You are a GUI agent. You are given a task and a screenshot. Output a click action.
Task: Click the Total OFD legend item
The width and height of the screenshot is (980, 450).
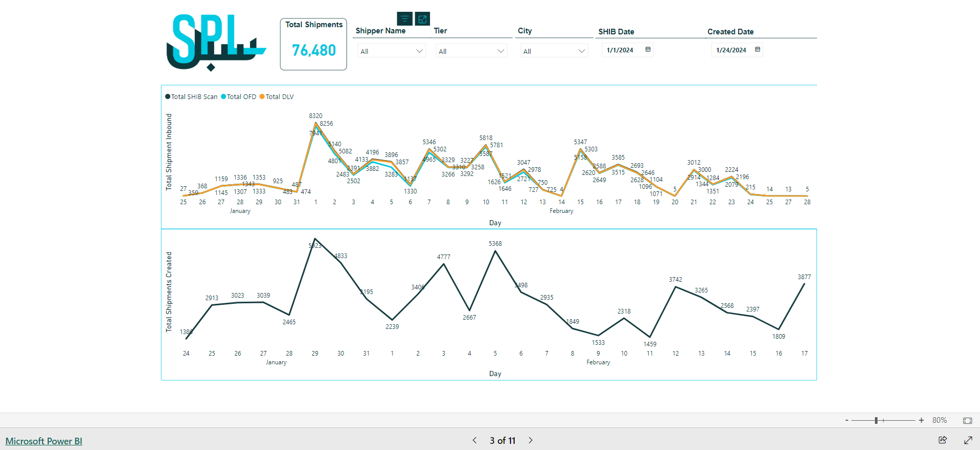pos(238,96)
